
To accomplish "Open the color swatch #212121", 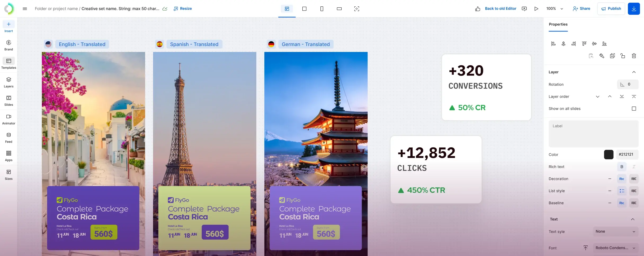I will click(609, 155).
